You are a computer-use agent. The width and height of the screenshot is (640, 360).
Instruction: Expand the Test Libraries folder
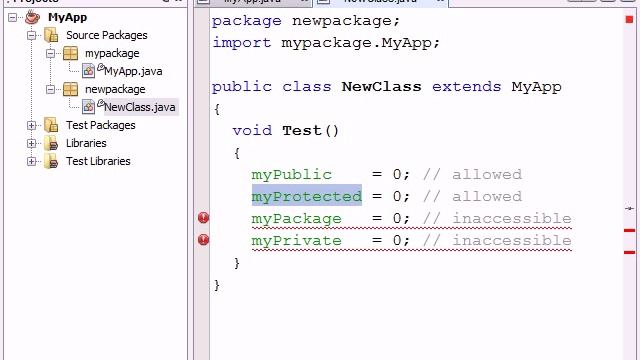tap(31, 161)
